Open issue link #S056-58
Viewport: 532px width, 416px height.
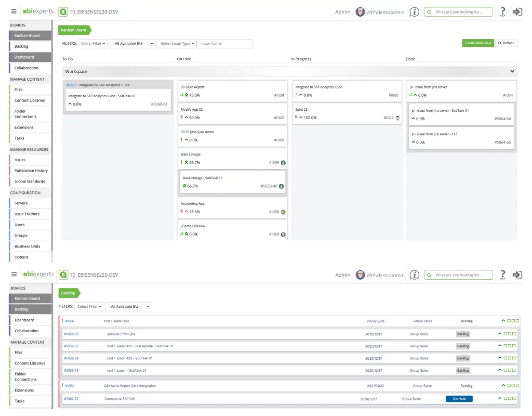pyautogui.click(x=71, y=358)
